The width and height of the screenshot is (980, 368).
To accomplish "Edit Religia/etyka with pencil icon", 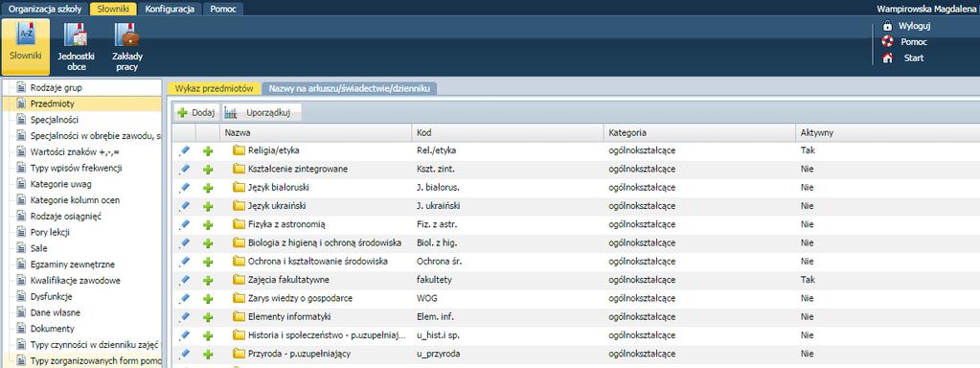I will point(184,150).
